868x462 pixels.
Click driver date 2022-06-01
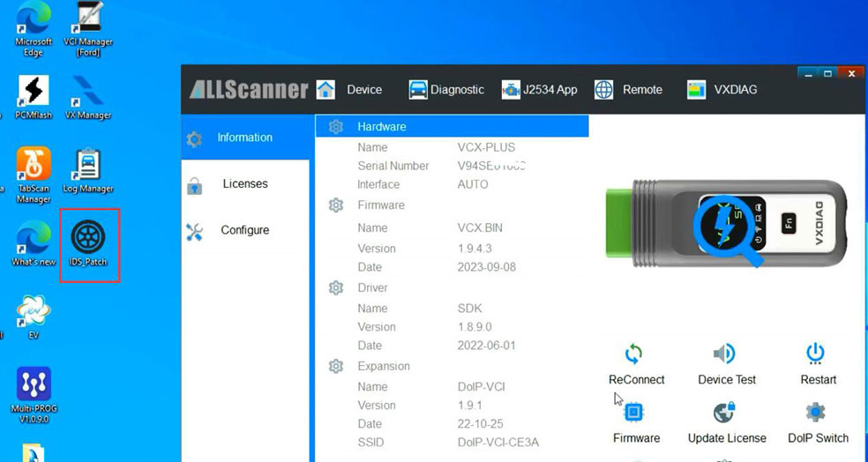[x=487, y=346]
